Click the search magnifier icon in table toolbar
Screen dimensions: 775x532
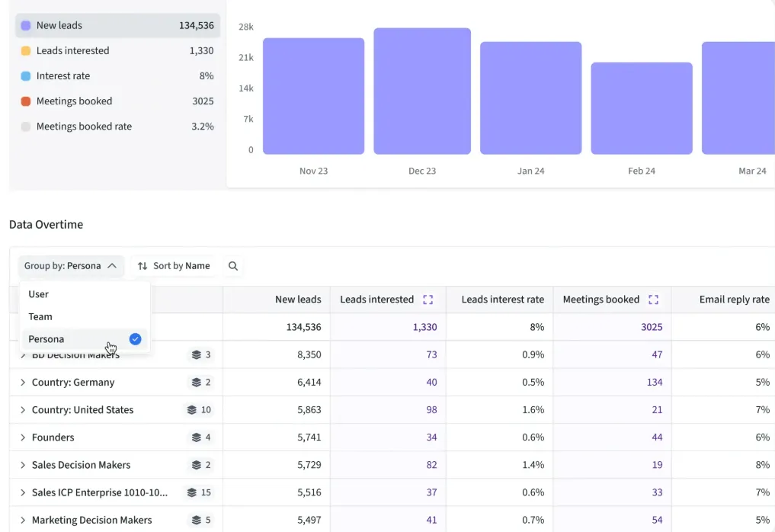pyautogui.click(x=233, y=266)
